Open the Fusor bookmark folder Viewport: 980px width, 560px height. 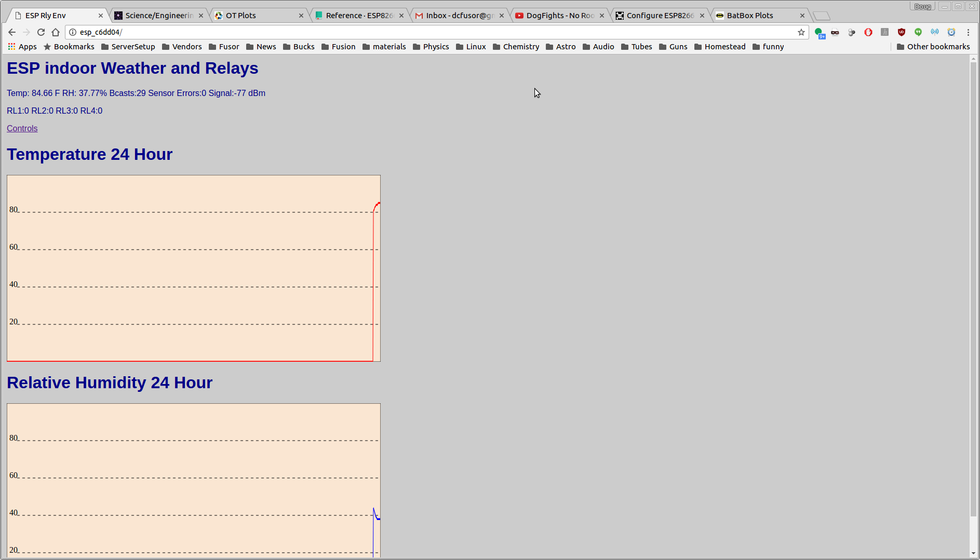(x=224, y=47)
